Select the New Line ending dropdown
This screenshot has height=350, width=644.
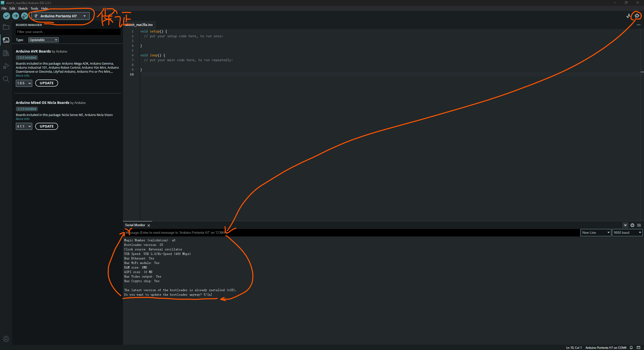595,232
